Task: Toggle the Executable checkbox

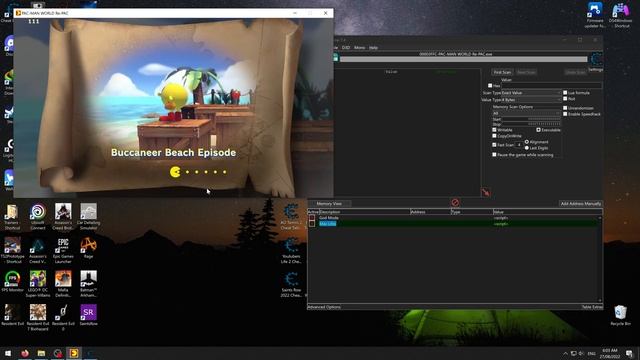Action: [538, 130]
